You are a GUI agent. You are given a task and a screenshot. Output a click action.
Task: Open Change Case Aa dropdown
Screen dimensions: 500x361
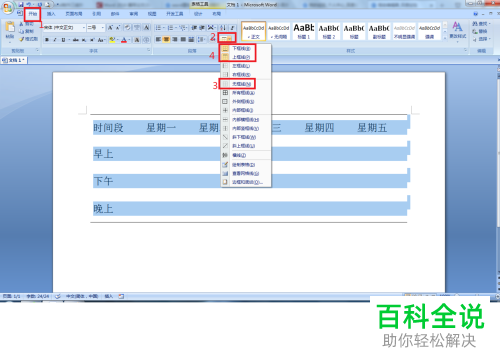101,40
